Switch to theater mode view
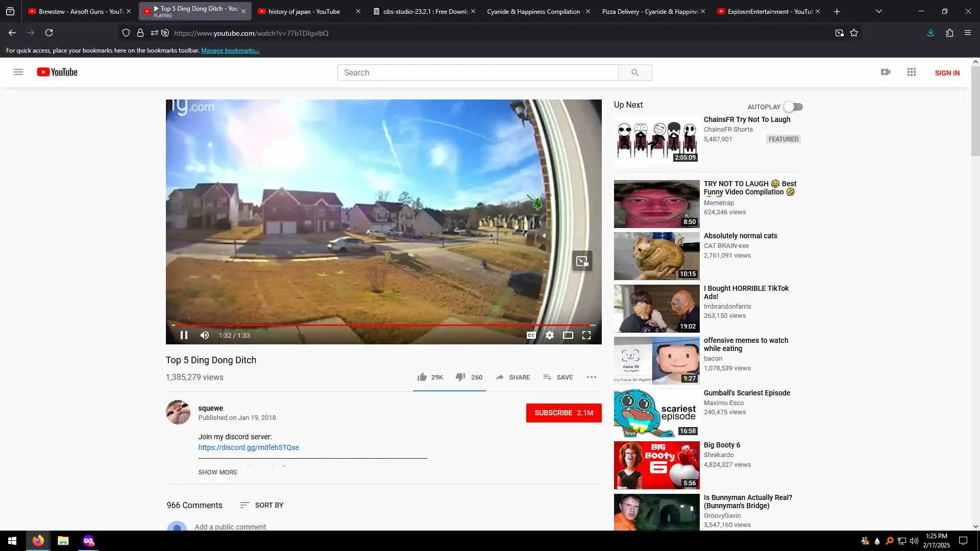The width and height of the screenshot is (980, 551). 568,335
